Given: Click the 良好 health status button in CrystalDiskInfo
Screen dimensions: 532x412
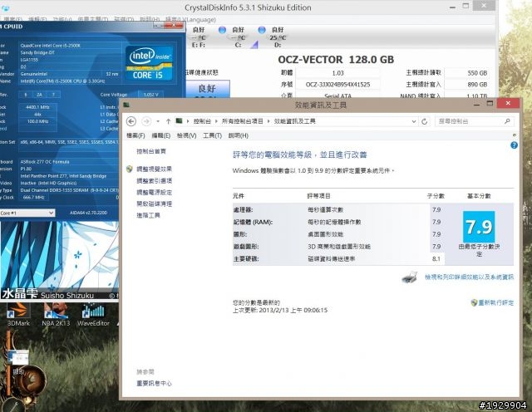Looking at the screenshot, I should [207, 89].
